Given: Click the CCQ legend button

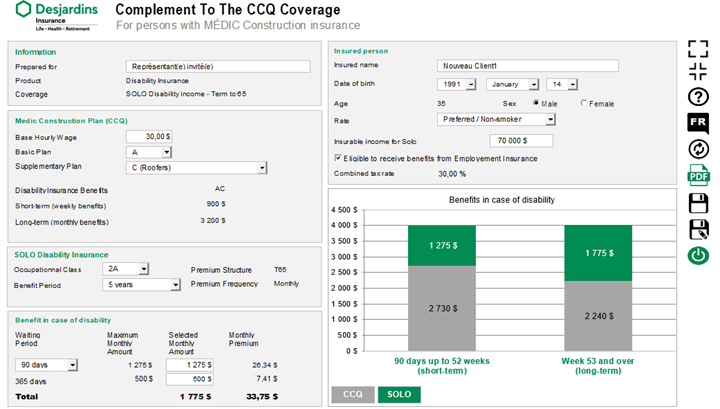Looking at the screenshot, I should pos(352,394).
